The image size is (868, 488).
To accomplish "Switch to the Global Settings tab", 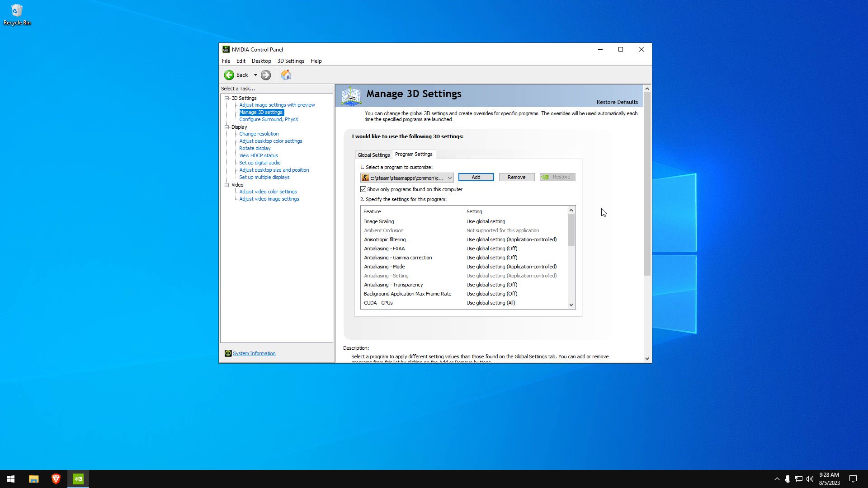I will point(373,155).
